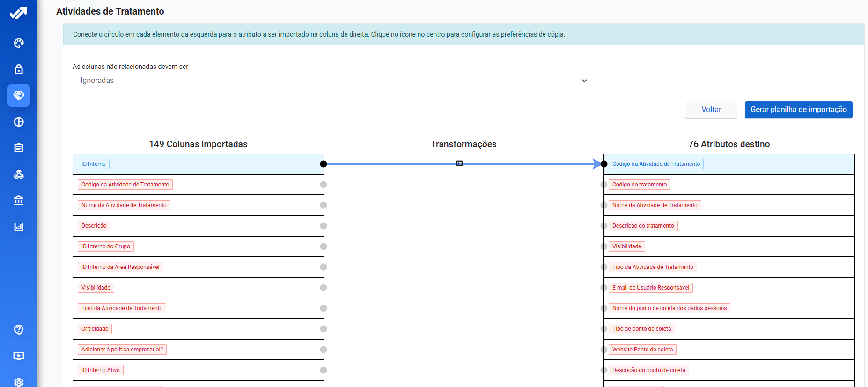This screenshot has height=387, width=868.
Task: Open the webhook-style icon in sidebar
Action: 19,174
